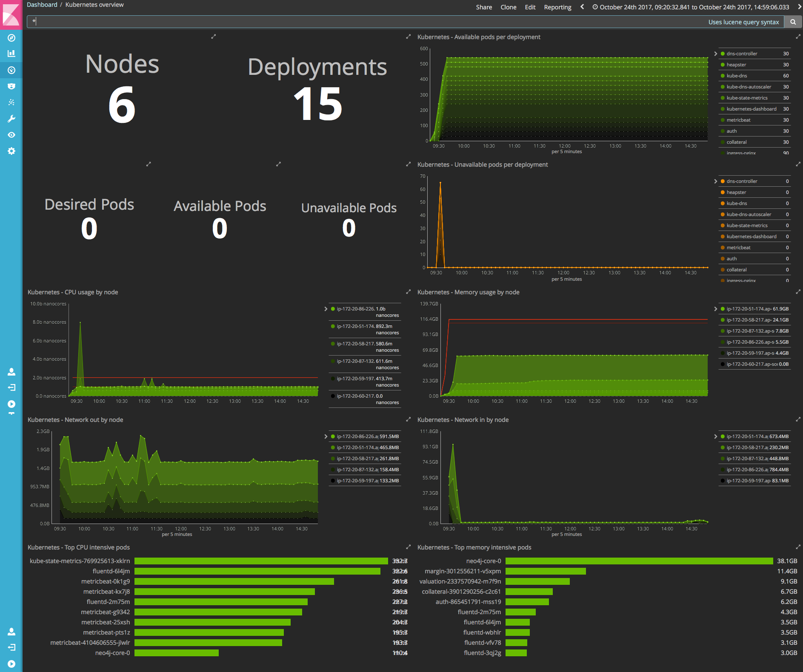Click the dns-controller orange color dot

[x=723, y=181]
